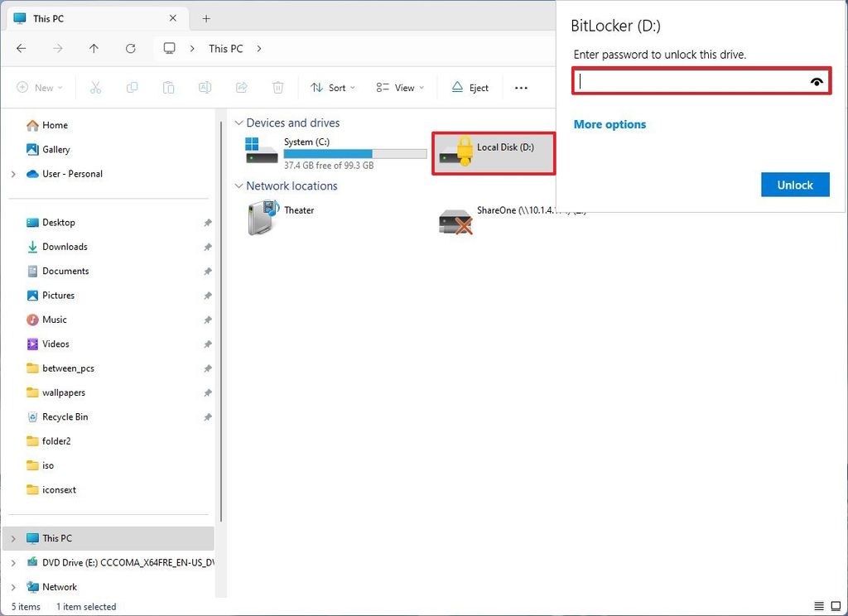The height and width of the screenshot is (616, 848).
Task: Unpin Downloads from the sidebar
Action: (x=206, y=246)
